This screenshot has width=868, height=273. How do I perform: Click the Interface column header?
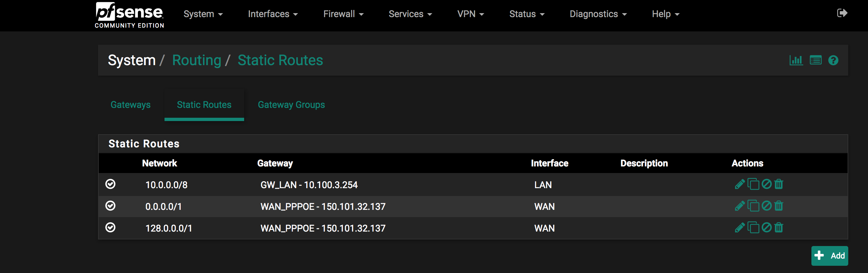click(549, 163)
